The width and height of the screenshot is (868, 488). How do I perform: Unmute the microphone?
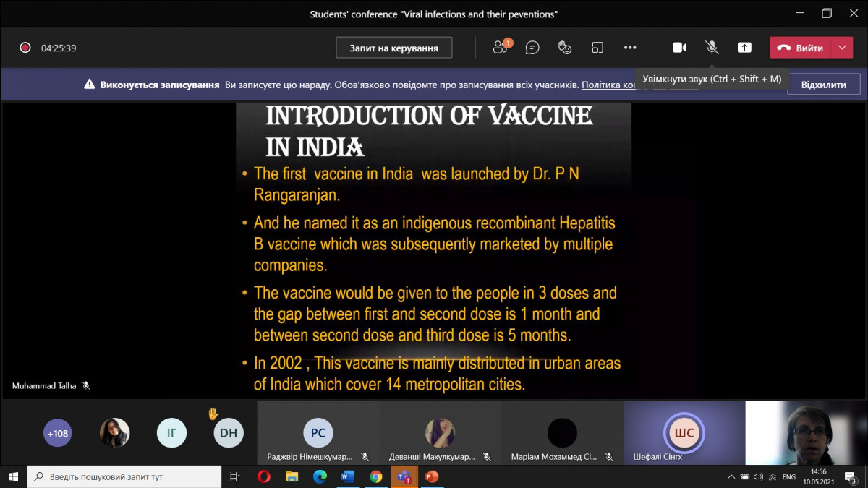coord(712,48)
